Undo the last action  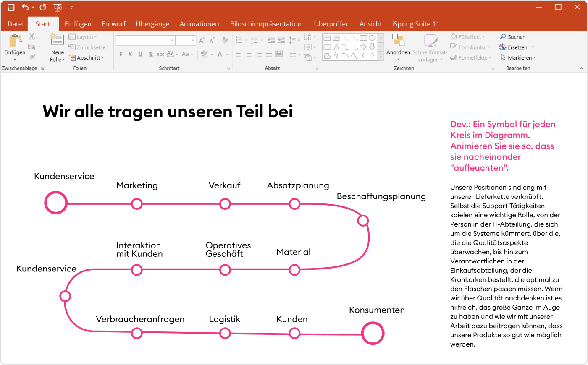pyautogui.click(x=26, y=8)
